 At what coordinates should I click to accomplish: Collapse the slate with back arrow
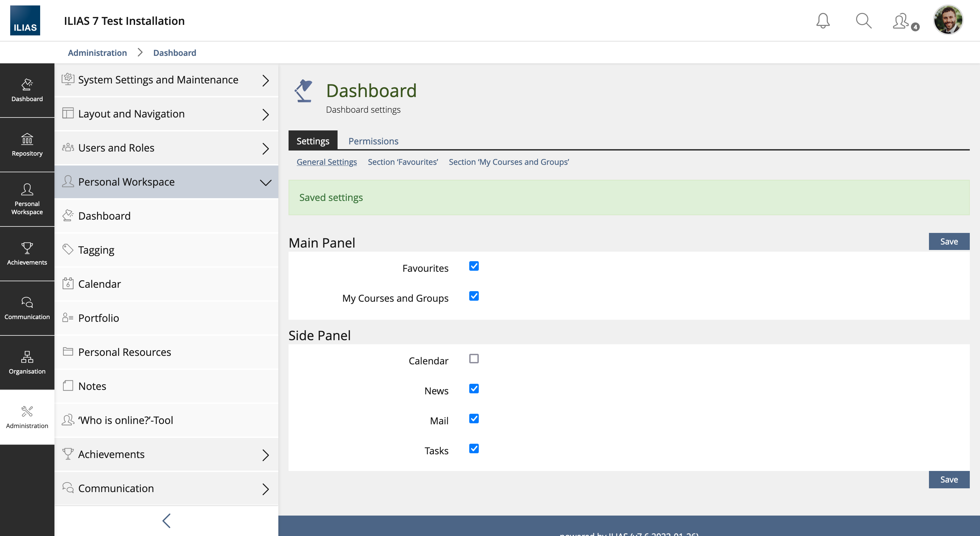(166, 520)
